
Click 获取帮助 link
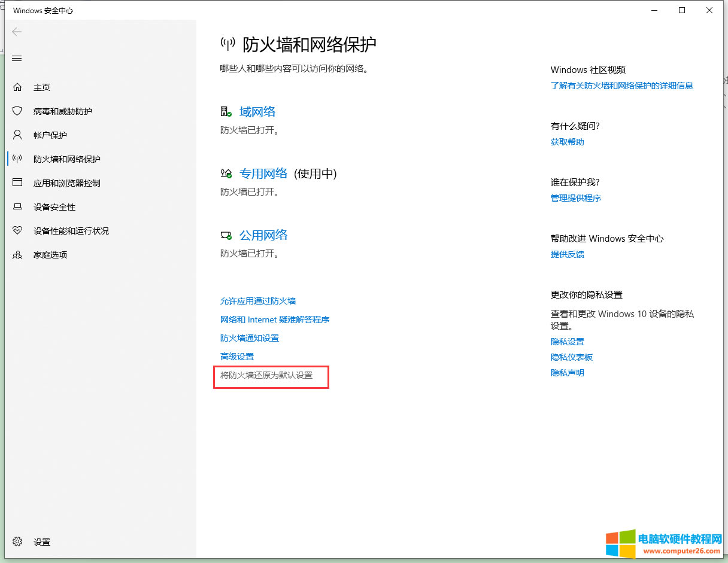(567, 142)
